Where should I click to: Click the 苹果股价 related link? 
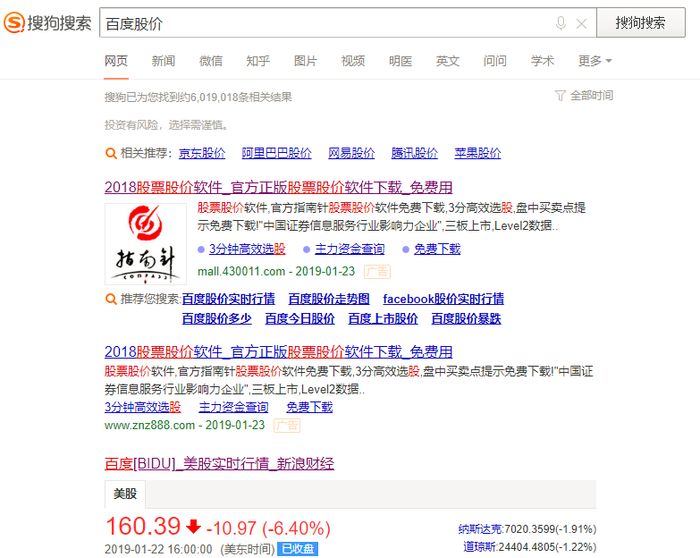pos(477,153)
